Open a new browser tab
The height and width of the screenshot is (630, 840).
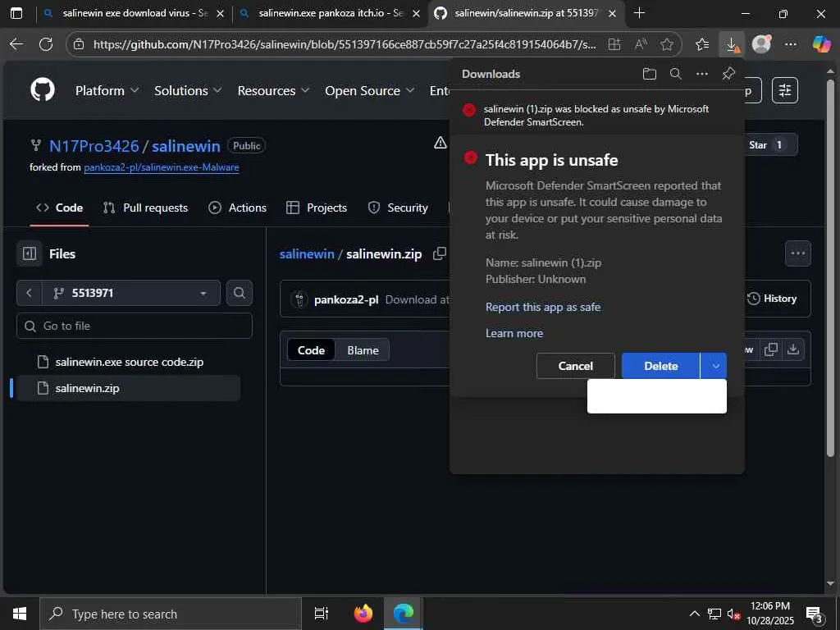pyautogui.click(x=639, y=13)
